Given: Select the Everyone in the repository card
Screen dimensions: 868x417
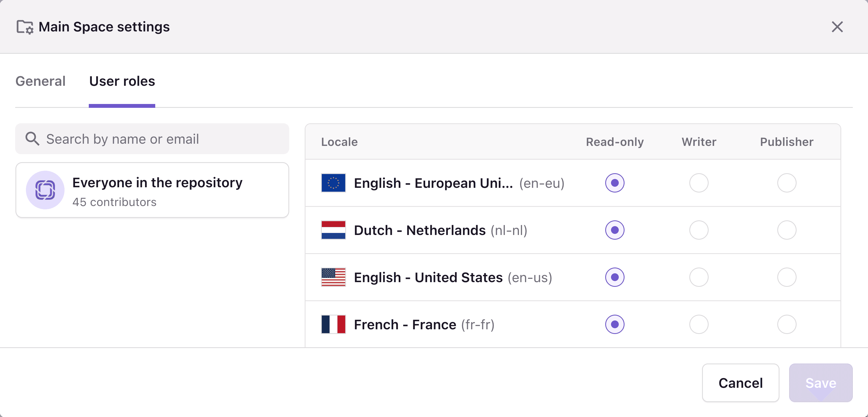Looking at the screenshot, I should (x=152, y=190).
